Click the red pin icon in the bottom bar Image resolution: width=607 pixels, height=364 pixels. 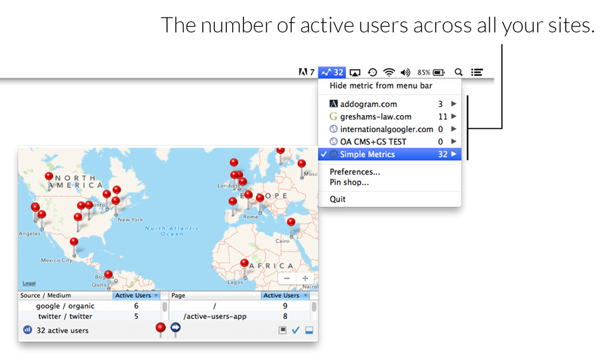tap(160, 329)
